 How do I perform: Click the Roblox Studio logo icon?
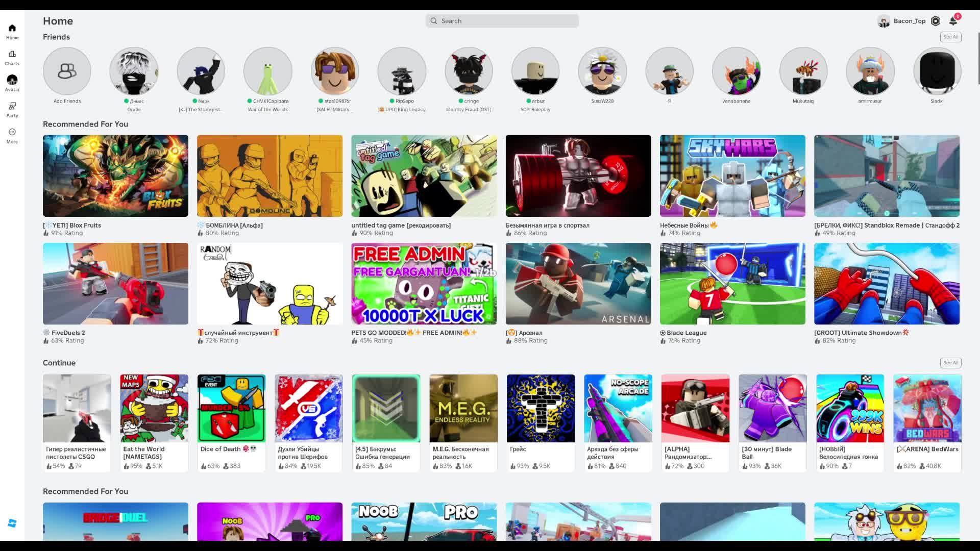point(12,523)
